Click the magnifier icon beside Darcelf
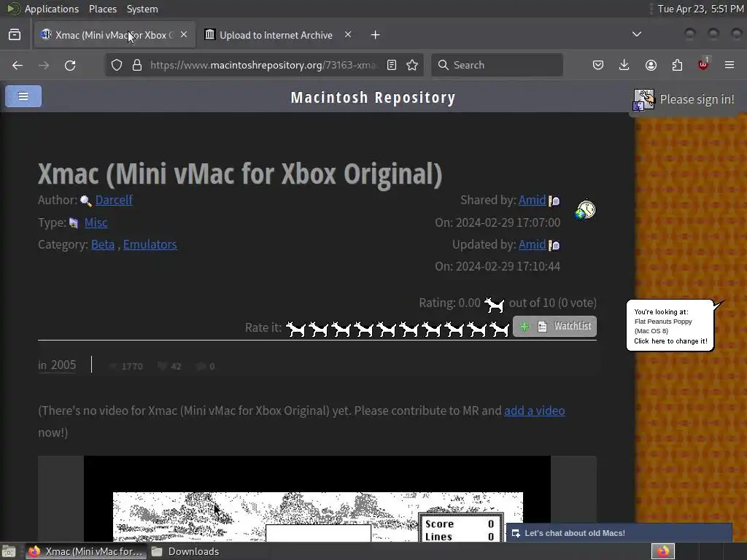Image resolution: width=747 pixels, height=560 pixels. pos(86,201)
